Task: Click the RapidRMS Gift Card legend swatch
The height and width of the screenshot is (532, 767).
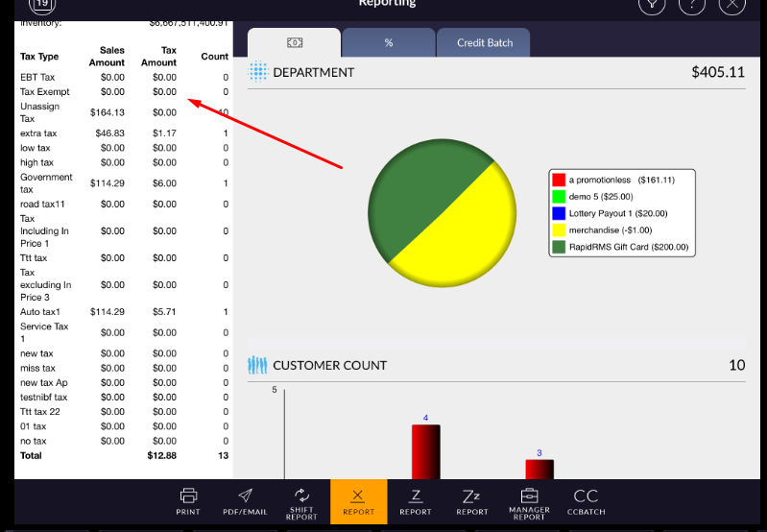Action: coord(558,247)
